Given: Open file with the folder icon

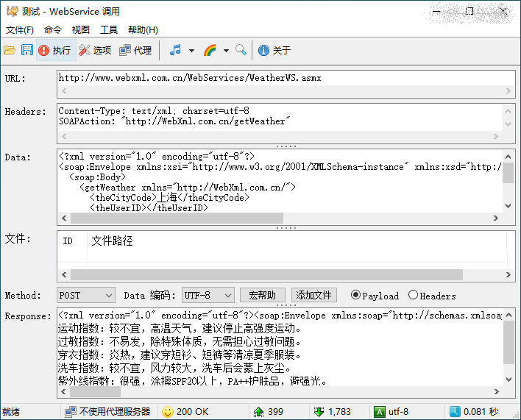Looking at the screenshot, I should [x=10, y=50].
